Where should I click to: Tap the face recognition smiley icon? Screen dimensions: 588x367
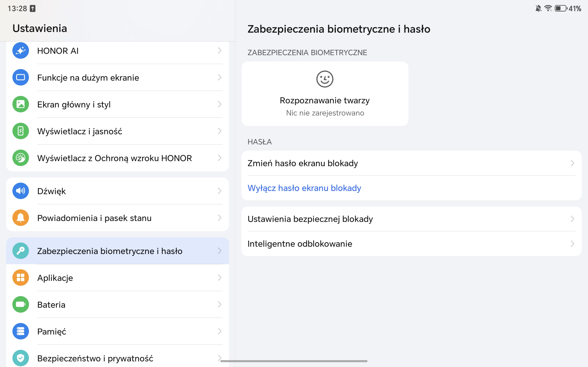coord(325,79)
